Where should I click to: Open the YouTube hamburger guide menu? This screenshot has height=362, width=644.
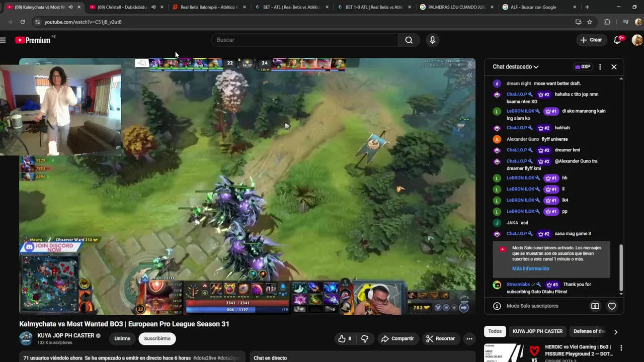pyautogui.click(x=3, y=40)
